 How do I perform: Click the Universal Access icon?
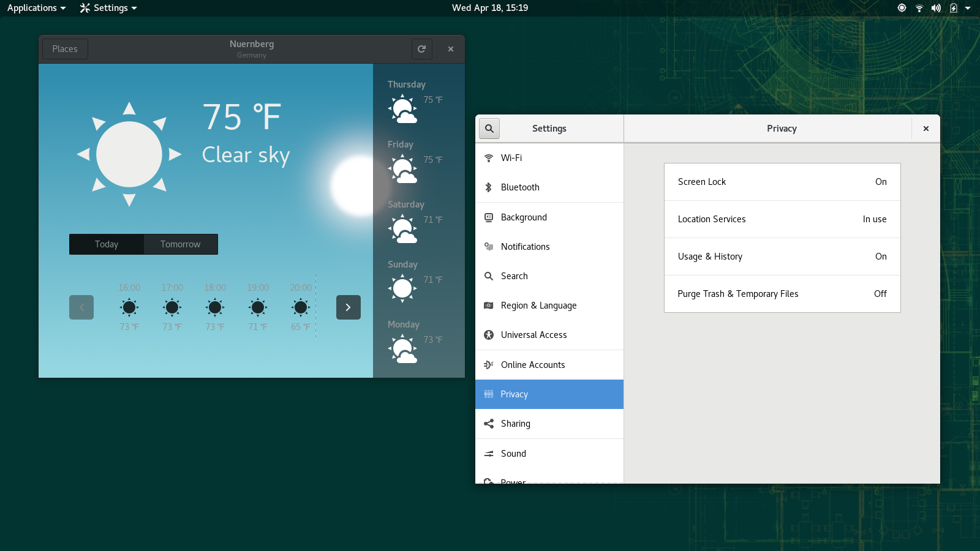tap(489, 335)
